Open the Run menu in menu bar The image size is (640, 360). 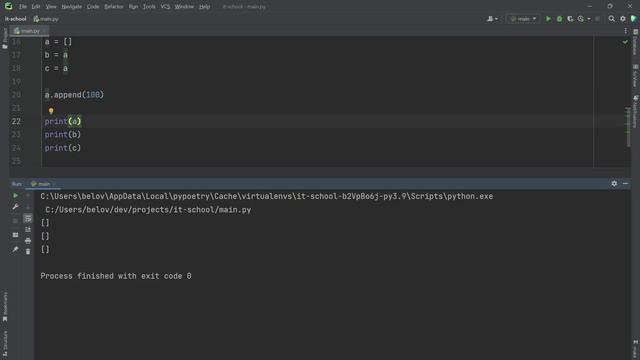pos(133,7)
